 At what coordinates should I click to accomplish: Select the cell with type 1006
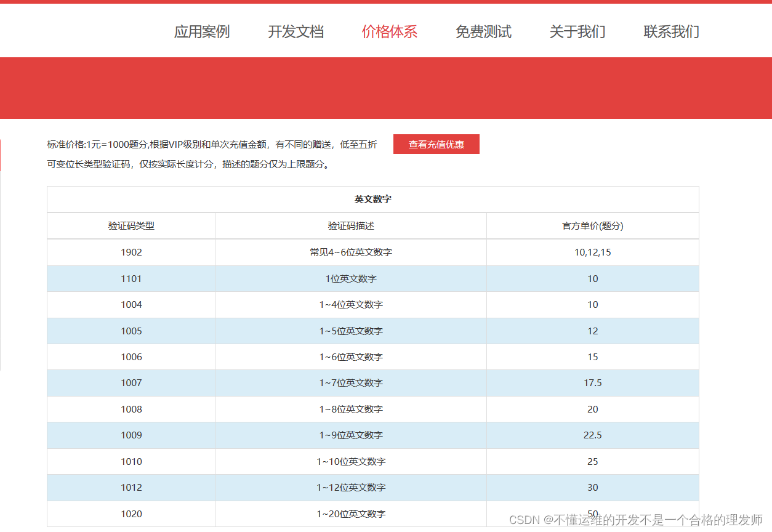[131, 357]
